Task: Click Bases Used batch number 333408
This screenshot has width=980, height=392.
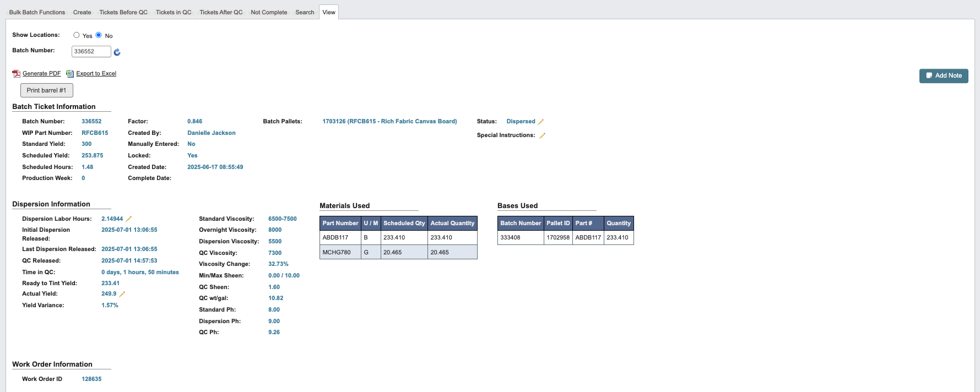Action: tap(521, 238)
